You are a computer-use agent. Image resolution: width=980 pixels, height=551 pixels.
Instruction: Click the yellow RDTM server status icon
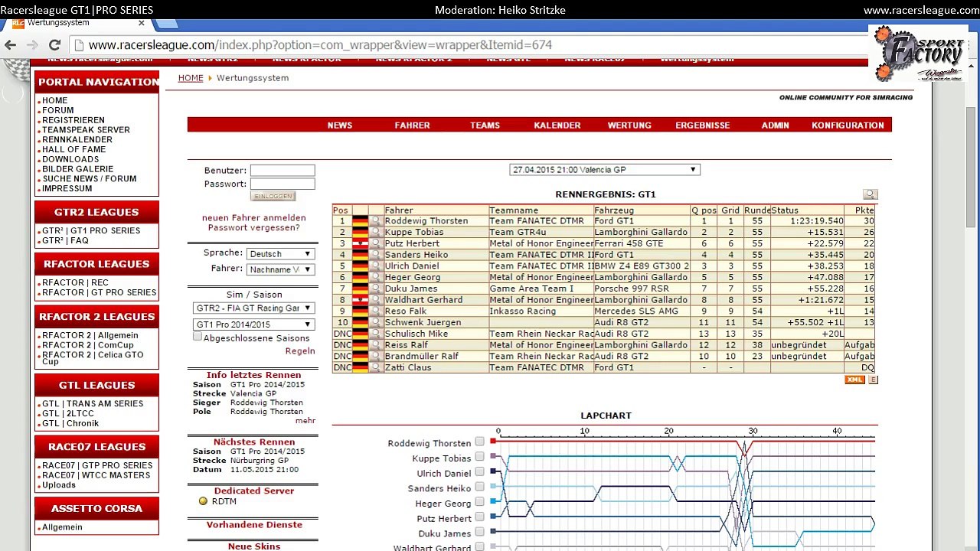203,501
